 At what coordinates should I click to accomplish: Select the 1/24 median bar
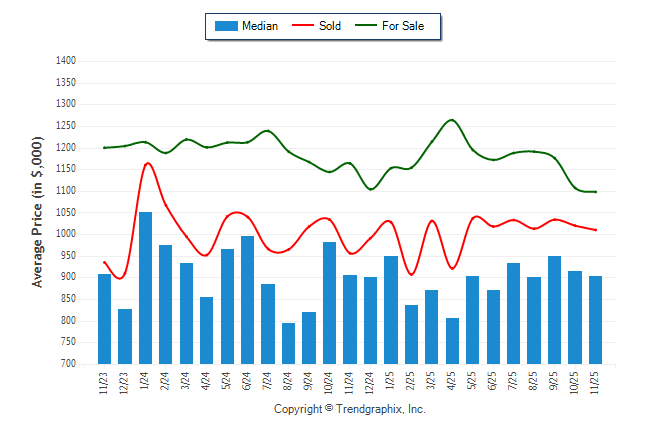pyautogui.click(x=145, y=288)
